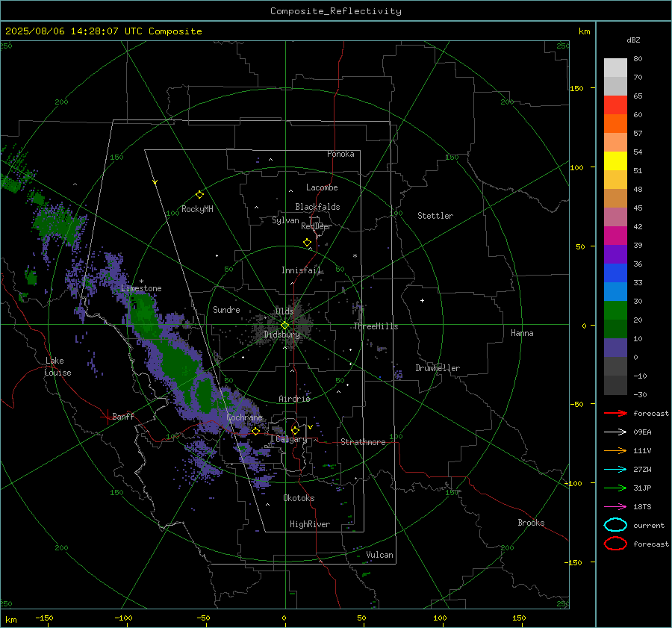Screen dimensions: 672x628
Task: Click the Airdrie label
Action: pos(294,399)
